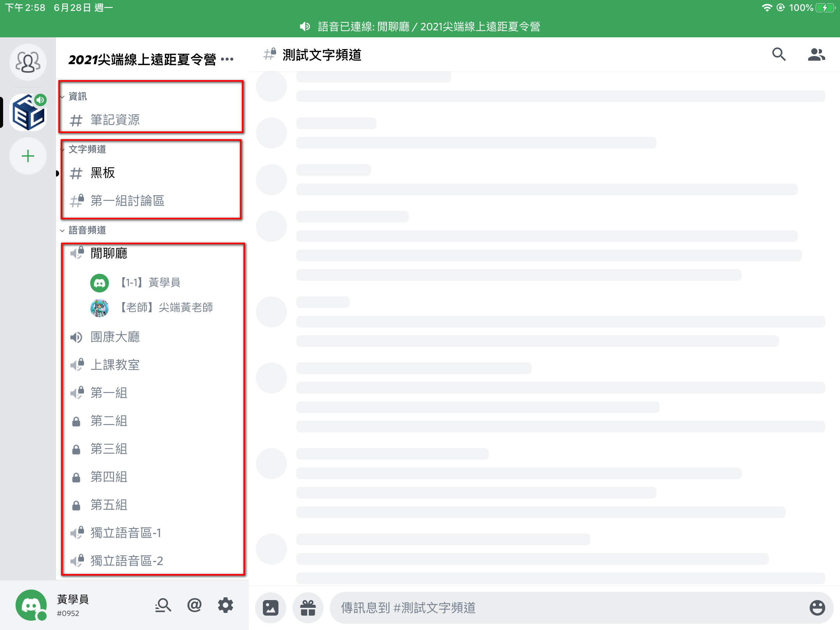Image resolution: width=840 pixels, height=630 pixels.
Task: Open the 筆記資源 channel
Action: point(115,120)
